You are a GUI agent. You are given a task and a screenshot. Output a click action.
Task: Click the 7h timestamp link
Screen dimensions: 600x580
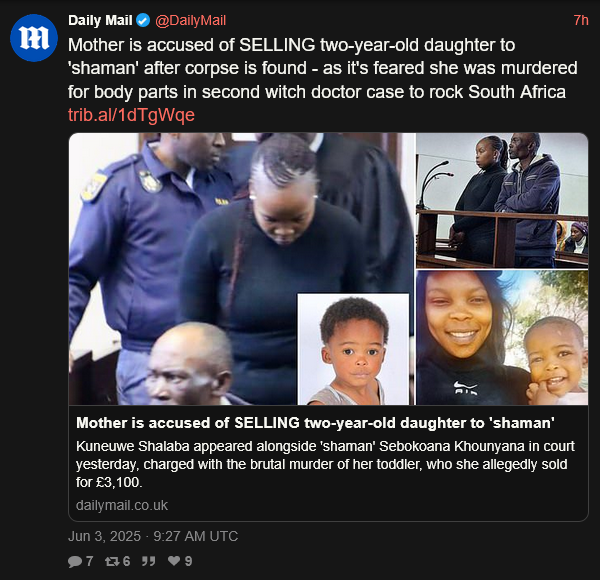click(581, 20)
